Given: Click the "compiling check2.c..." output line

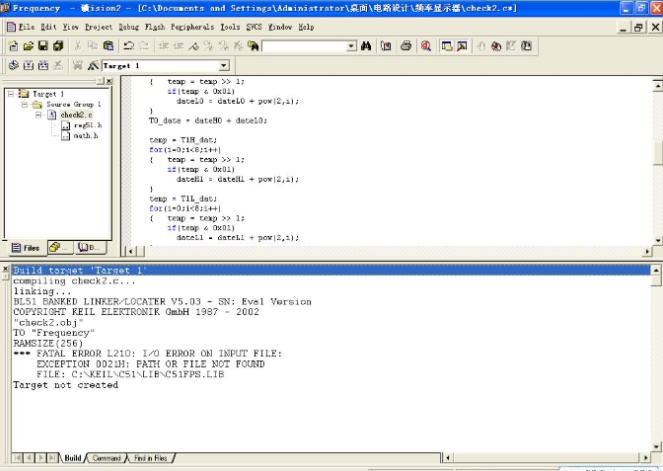Looking at the screenshot, I should click(x=74, y=281).
